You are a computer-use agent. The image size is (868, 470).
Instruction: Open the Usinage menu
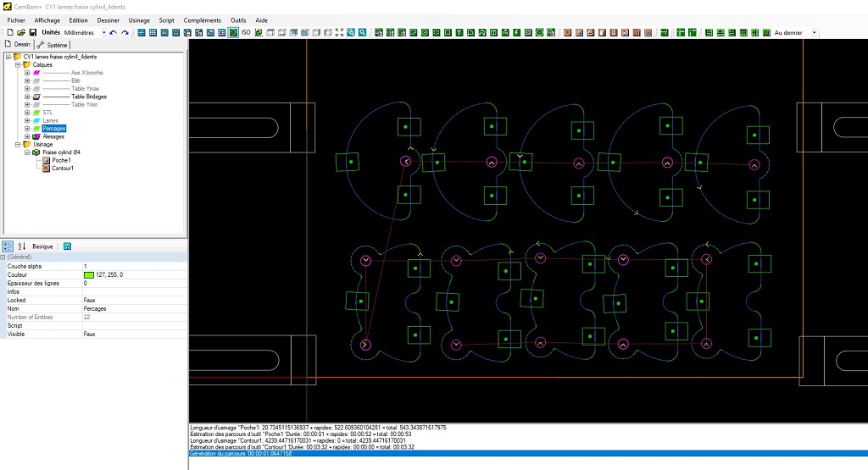139,19
